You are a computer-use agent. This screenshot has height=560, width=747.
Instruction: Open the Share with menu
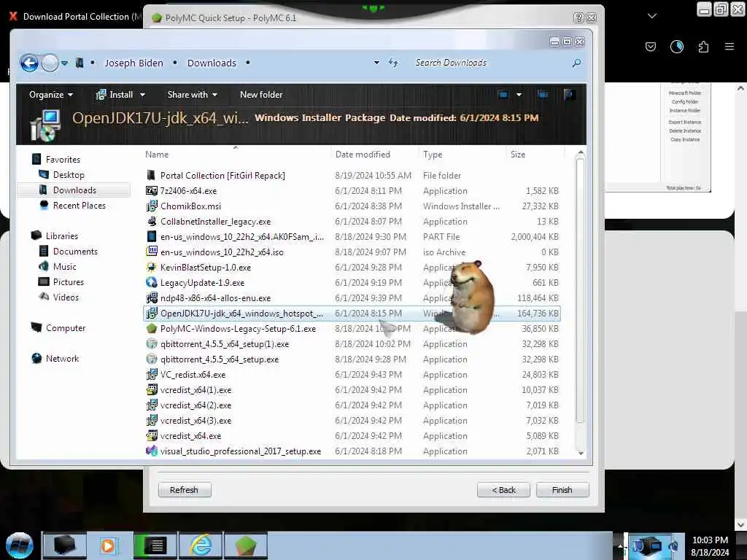tap(193, 95)
